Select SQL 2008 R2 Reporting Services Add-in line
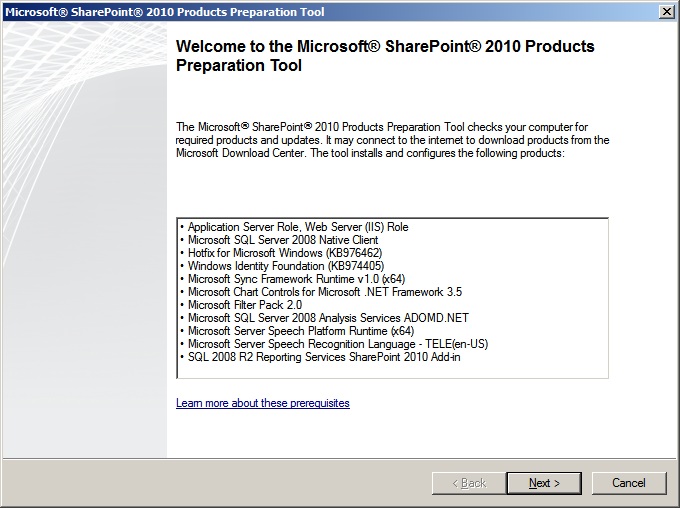This screenshot has width=680, height=508. tap(324, 357)
